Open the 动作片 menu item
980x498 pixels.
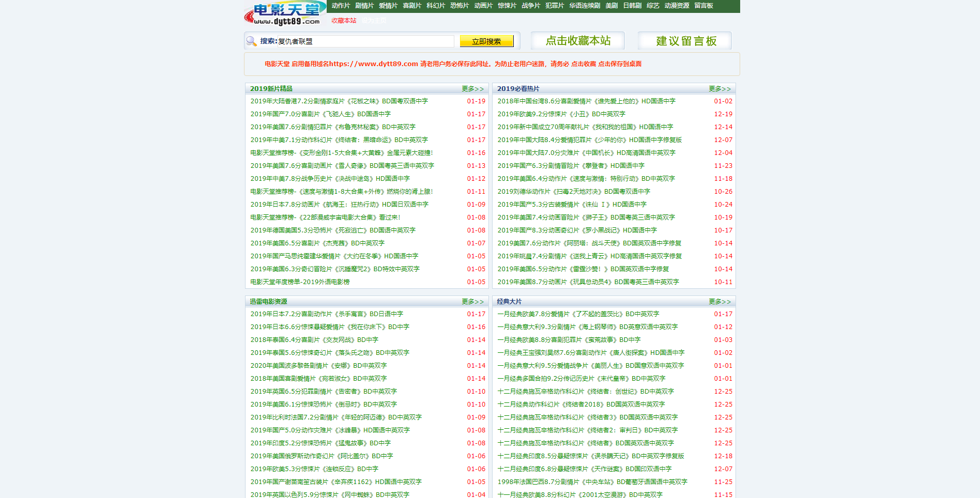coord(341,6)
